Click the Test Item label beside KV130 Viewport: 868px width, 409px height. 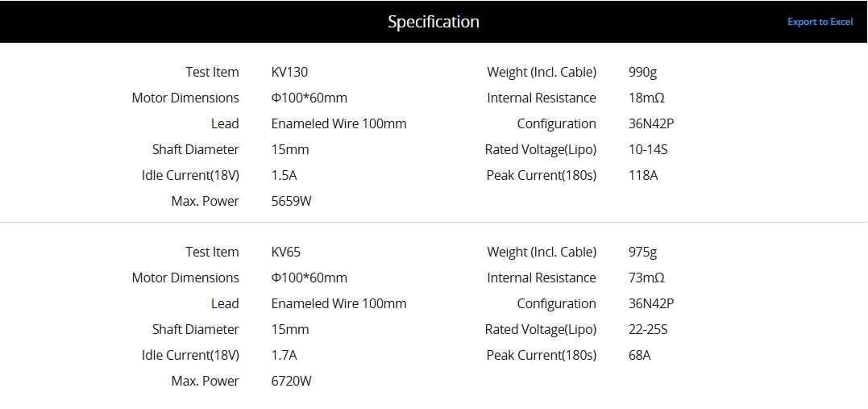click(x=212, y=72)
